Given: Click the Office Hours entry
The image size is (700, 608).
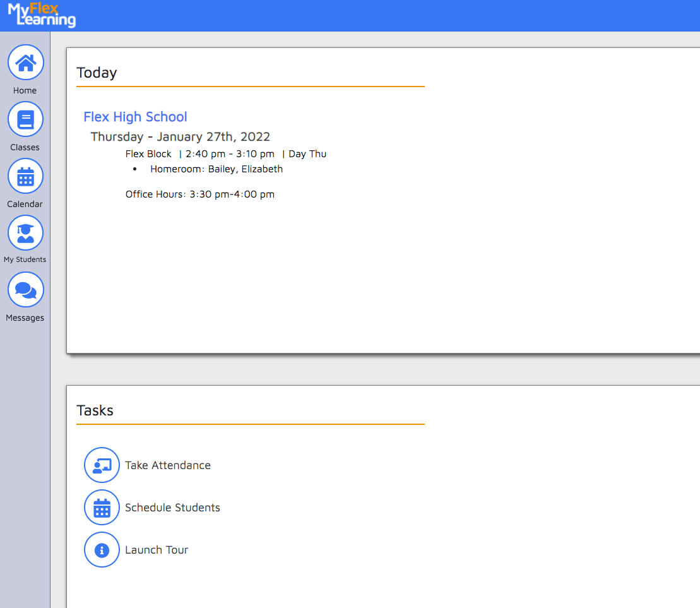Looking at the screenshot, I should tap(199, 194).
